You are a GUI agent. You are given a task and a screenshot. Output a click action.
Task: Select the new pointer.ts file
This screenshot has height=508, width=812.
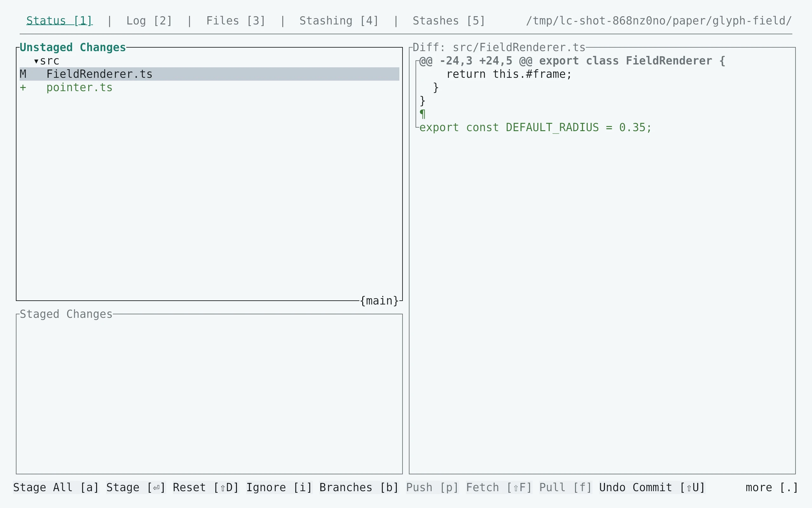pyautogui.click(x=79, y=87)
